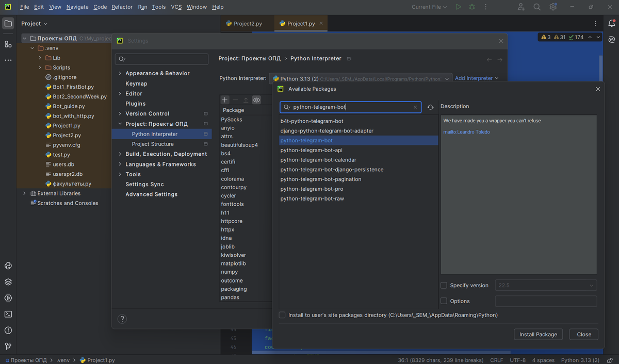The height and width of the screenshot is (364, 619).
Task: Open the Current File run configuration dropdown
Action: pyautogui.click(x=430, y=7)
